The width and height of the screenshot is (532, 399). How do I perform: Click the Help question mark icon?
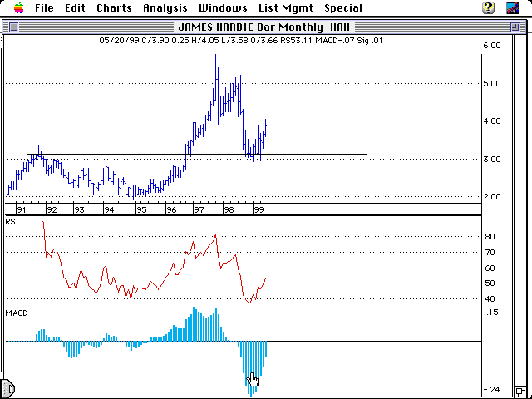[x=489, y=7]
